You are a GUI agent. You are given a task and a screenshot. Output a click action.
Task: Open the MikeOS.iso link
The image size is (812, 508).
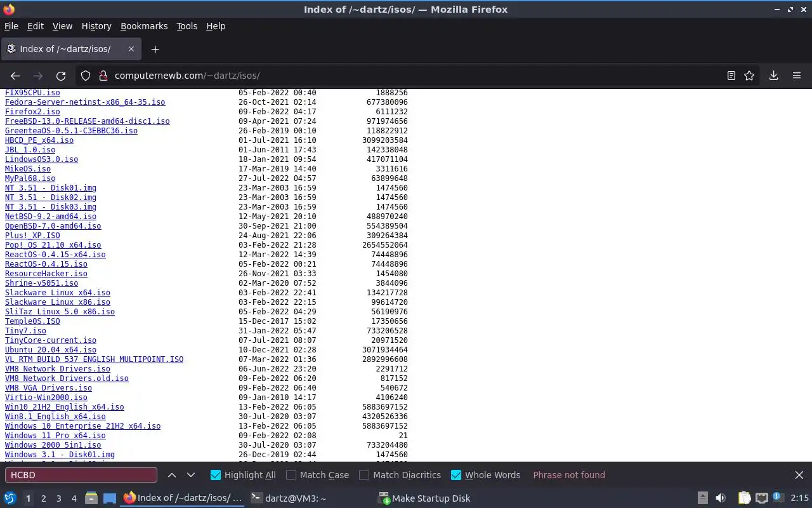pos(28,169)
